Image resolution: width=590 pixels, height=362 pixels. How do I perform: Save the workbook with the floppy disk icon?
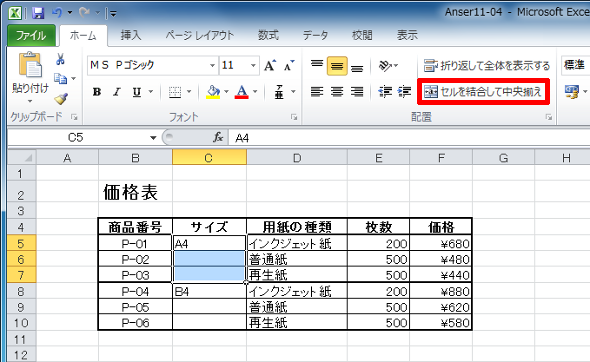tap(38, 14)
